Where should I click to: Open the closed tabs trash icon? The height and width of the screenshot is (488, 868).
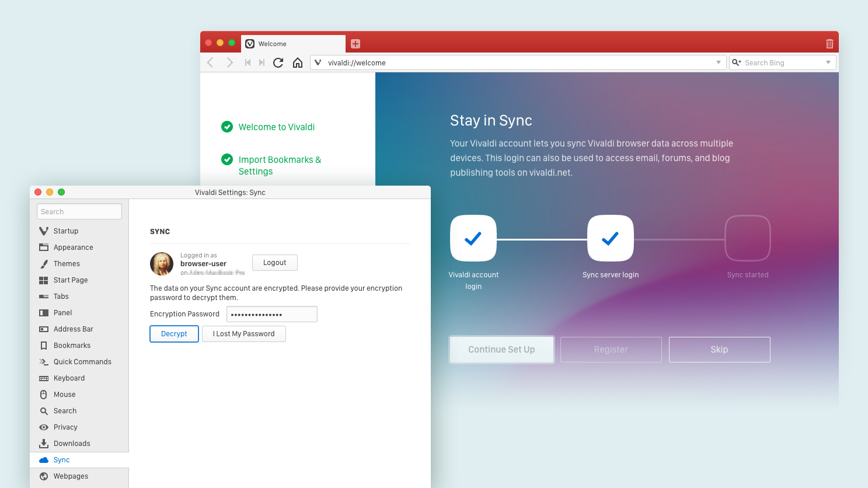click(829, 44)
